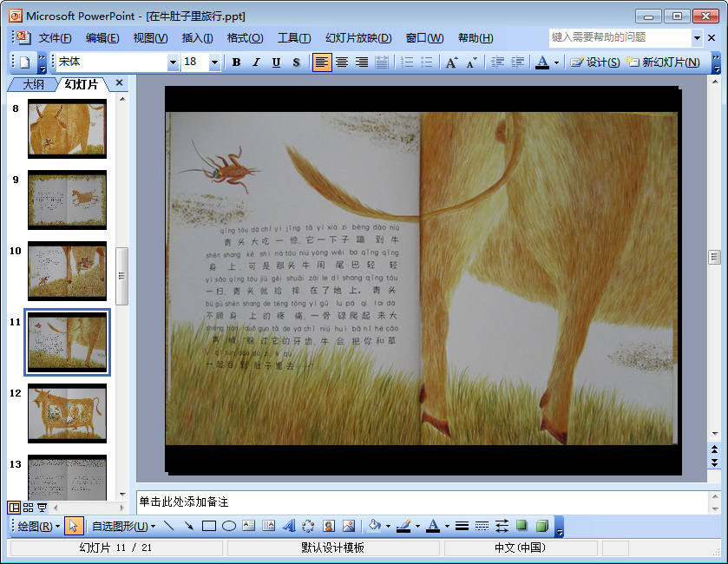Select the Line drawing tool
The image size is (728, 564).
pos(168,527)
